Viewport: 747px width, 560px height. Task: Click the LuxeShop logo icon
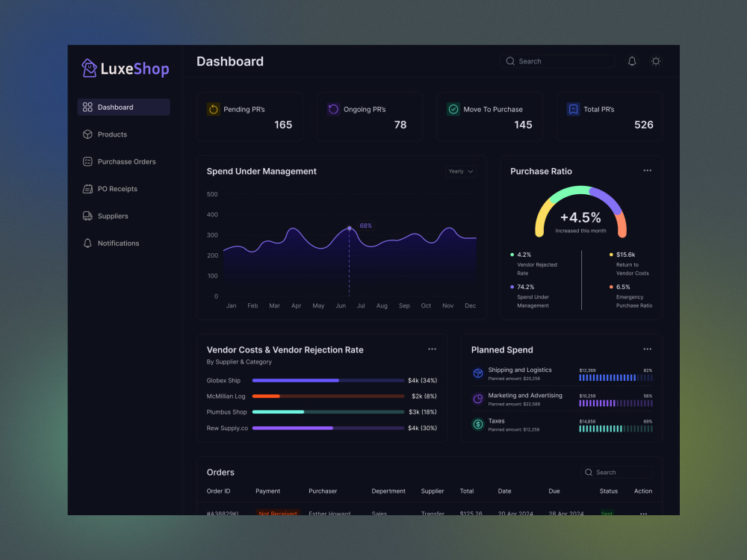pyautogui.click(x=89, y=68)
